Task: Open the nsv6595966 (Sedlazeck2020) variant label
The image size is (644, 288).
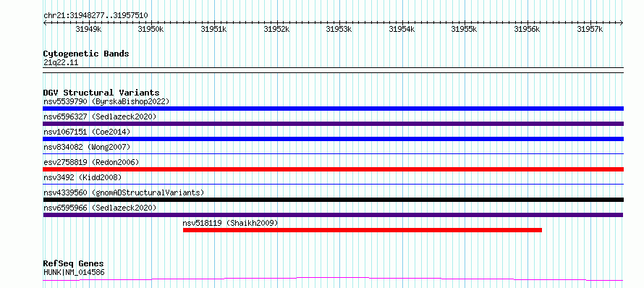Action: coord(100,208)
